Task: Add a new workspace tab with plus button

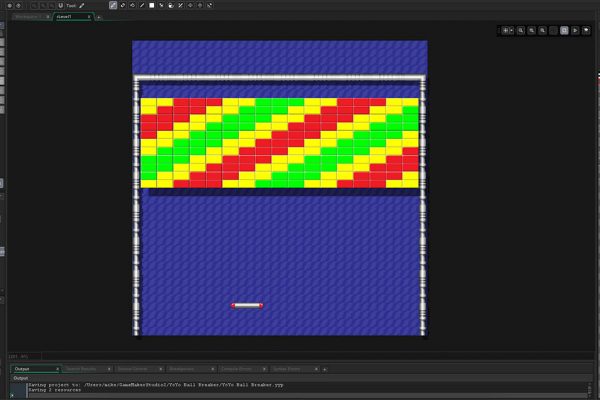Action: click(x=99, y=17)
